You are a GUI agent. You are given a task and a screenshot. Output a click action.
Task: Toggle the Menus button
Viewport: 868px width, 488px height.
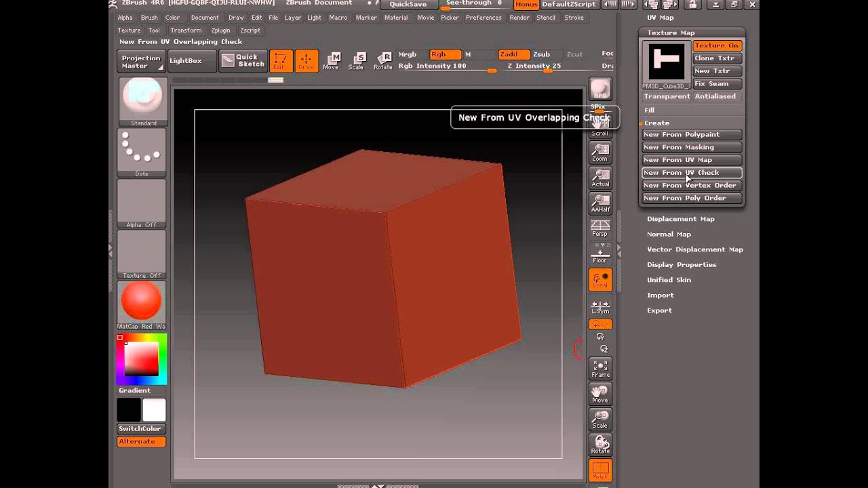[x=526, y=5]
